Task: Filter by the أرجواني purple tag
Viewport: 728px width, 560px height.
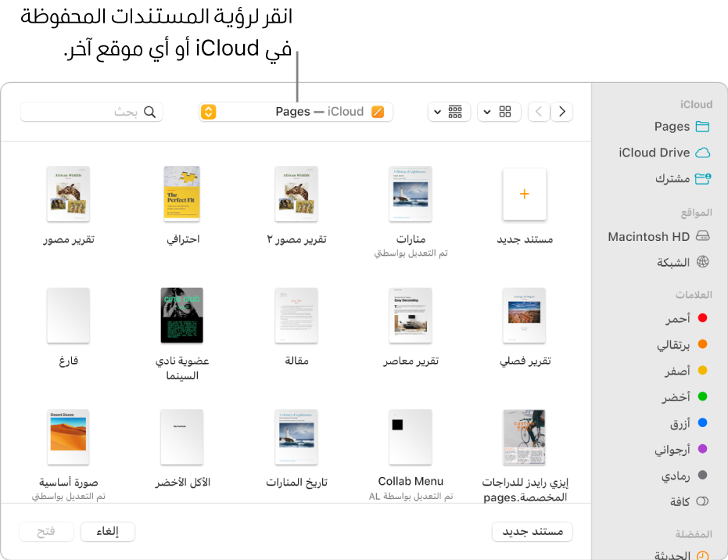Action: pyautogui.click(x=681, y=449)
